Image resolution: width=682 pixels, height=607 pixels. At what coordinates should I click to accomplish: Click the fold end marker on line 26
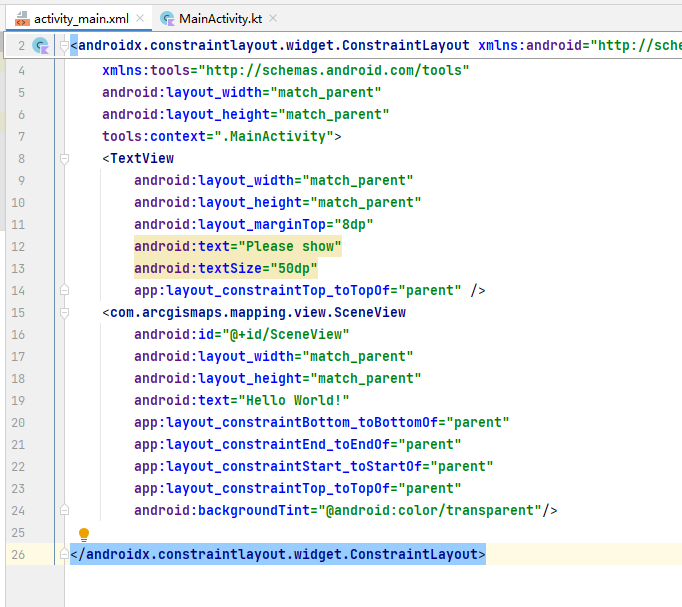(x=64, y=554)
